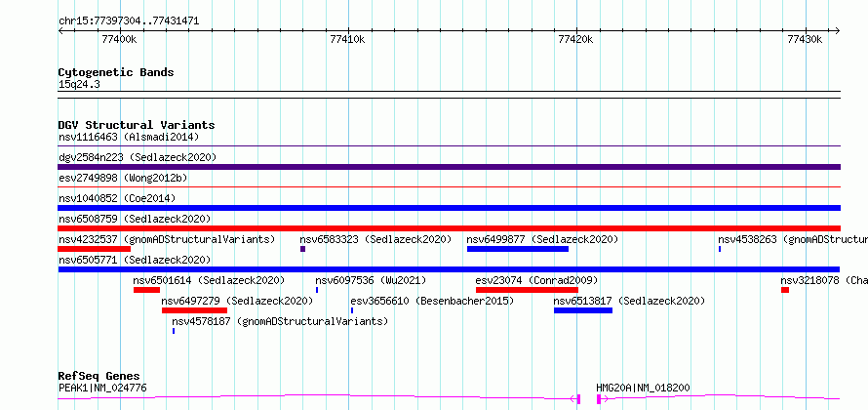
Task: Select the 15q24.3 cytoband bar
Action: pyautogui.click(x=449, y=95)
